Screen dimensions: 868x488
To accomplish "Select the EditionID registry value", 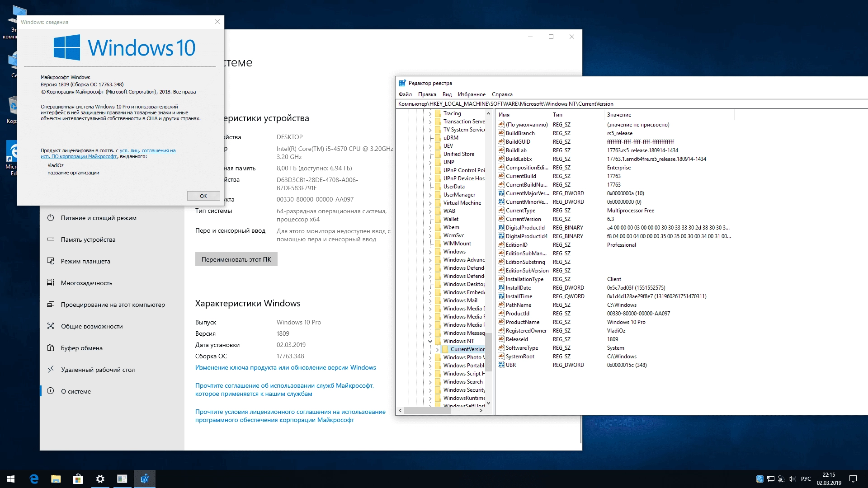I will tap(516, 245).
